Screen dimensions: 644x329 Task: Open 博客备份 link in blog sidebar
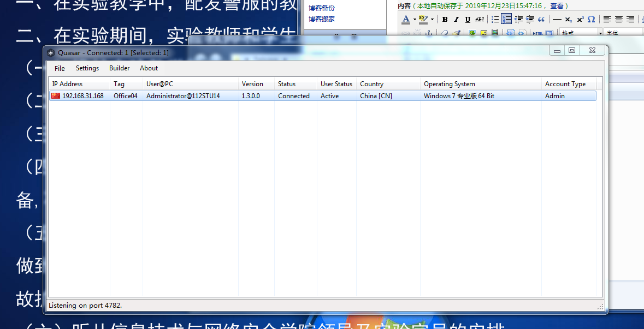click(x=322, y=8)
